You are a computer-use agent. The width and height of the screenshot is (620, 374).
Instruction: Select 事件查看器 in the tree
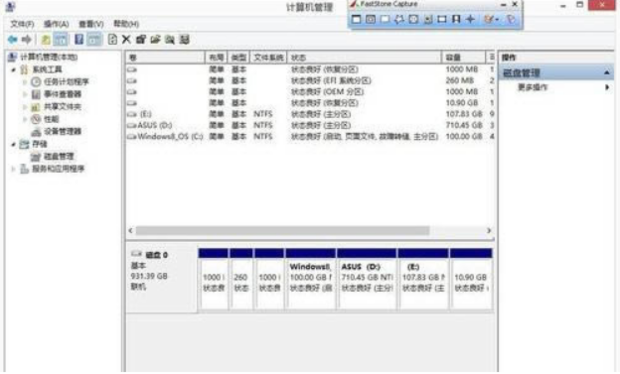click(62, 94)
